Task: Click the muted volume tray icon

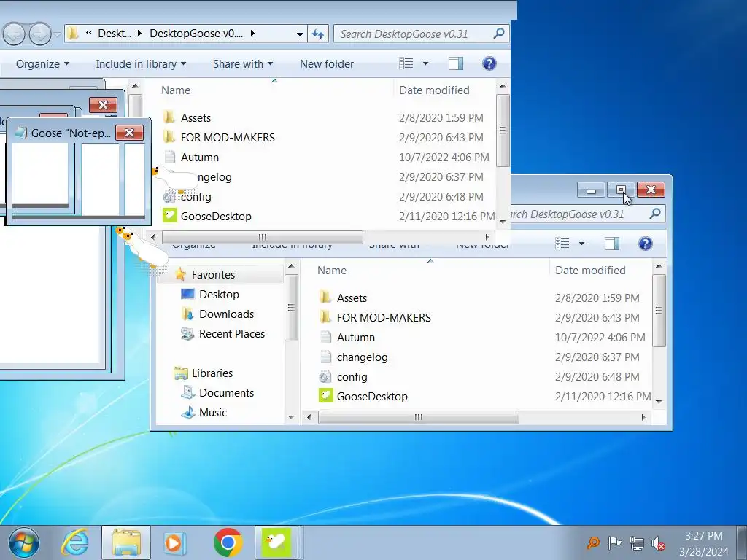Action: point(658,542)
